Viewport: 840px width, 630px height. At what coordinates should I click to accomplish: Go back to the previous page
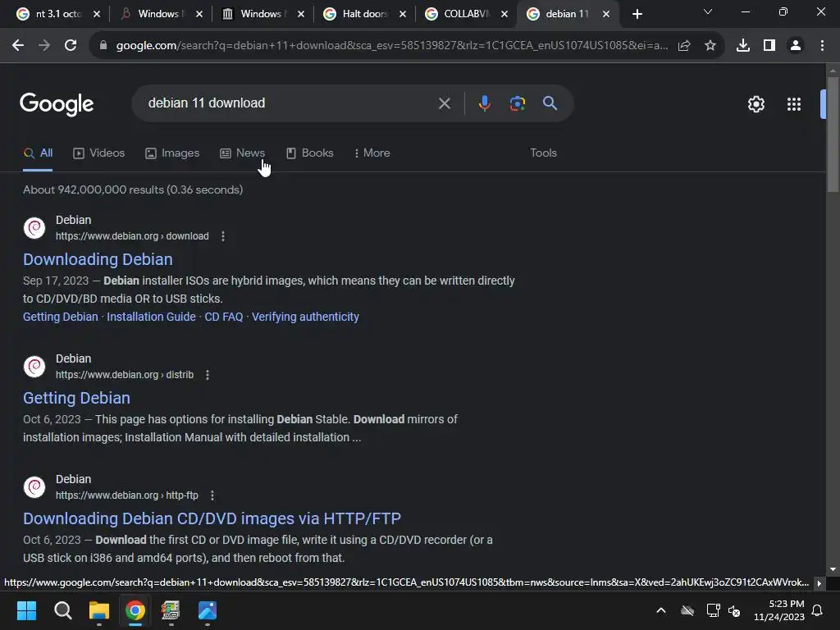(x=18, y=46)
